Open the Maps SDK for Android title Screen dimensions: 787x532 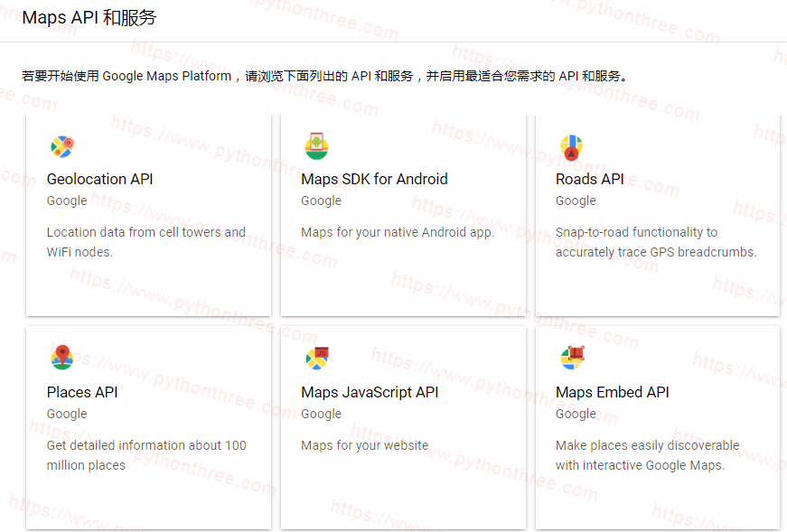(374, 179)
